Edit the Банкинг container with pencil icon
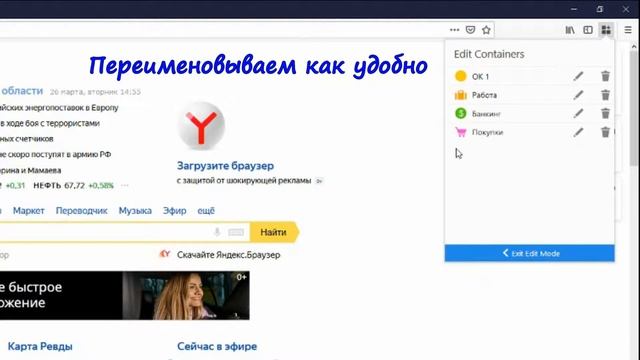The height and width of the screenshot is (360, 640). coord(578,113)
